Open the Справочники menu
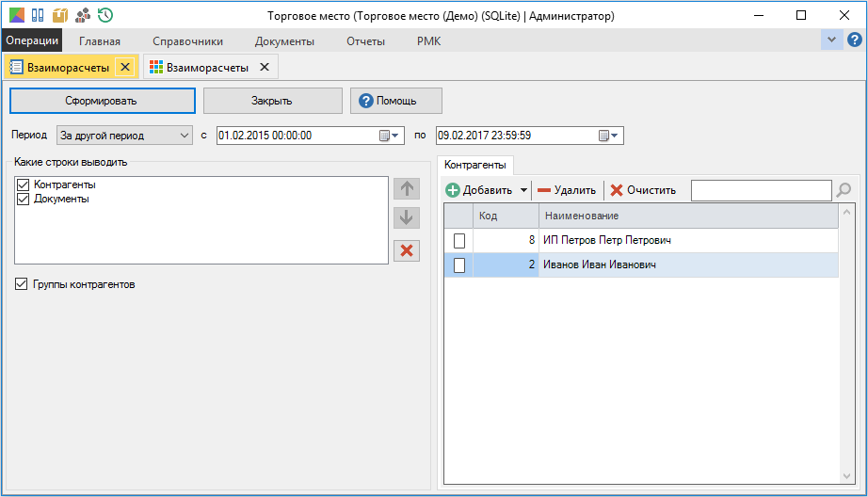Image resolution: width=868 pixels, height=497 pixels. pos(187,41)
